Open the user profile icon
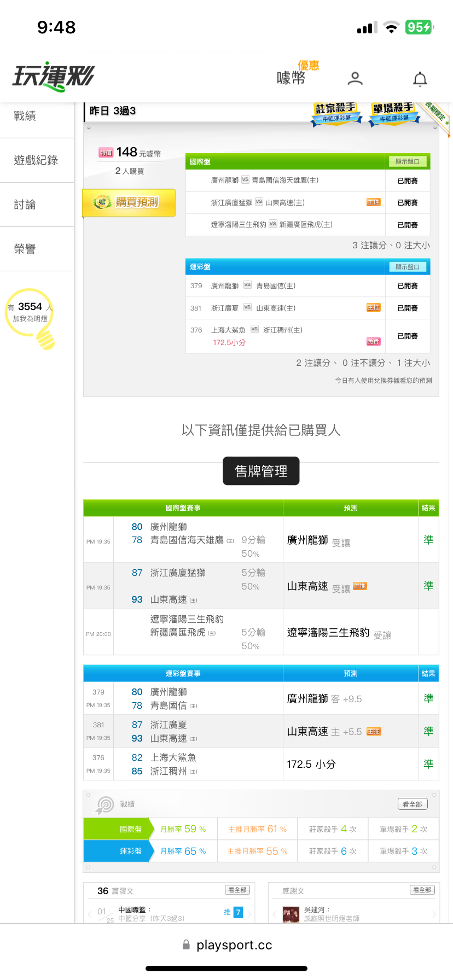Image resolution: width=453 pixels, height=980 pixels. tap(355, 79)
